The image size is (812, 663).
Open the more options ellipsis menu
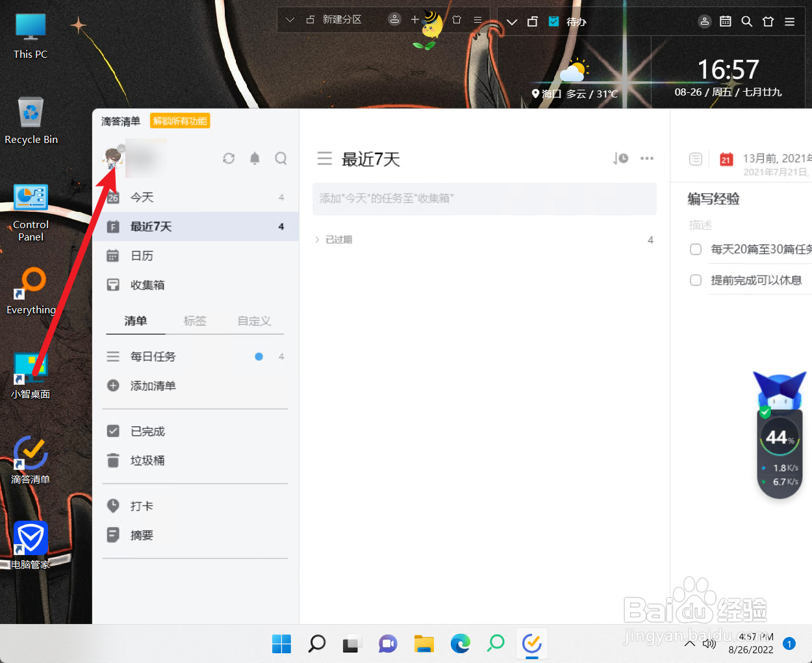pos(647,158)
